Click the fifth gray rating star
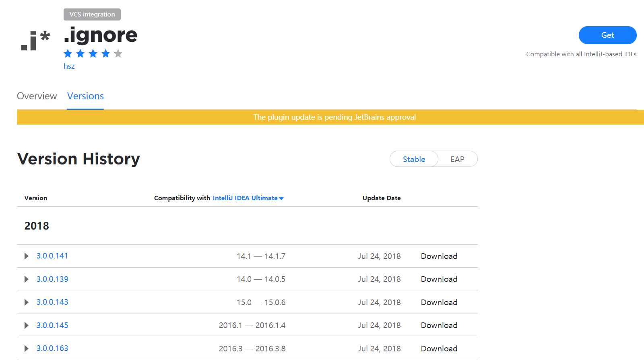 pos(118,53)
